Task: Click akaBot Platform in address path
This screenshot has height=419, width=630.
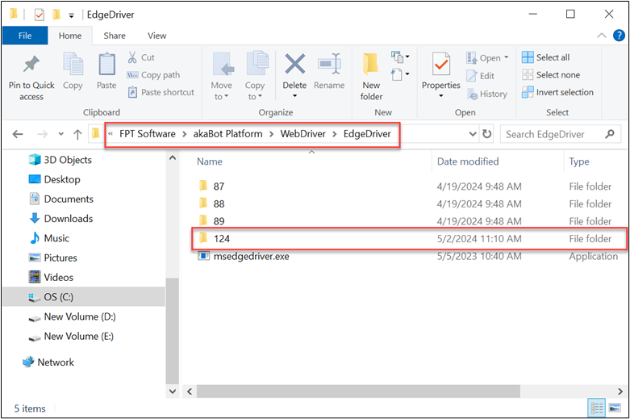Action: point(228,134)
